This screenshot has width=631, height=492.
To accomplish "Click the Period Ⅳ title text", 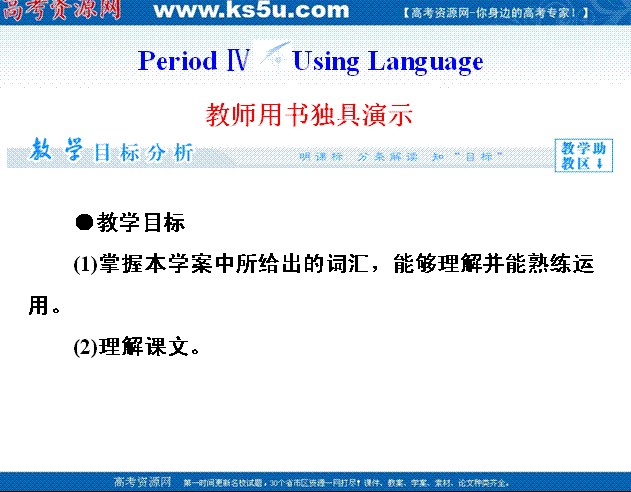I will [193, 61].
